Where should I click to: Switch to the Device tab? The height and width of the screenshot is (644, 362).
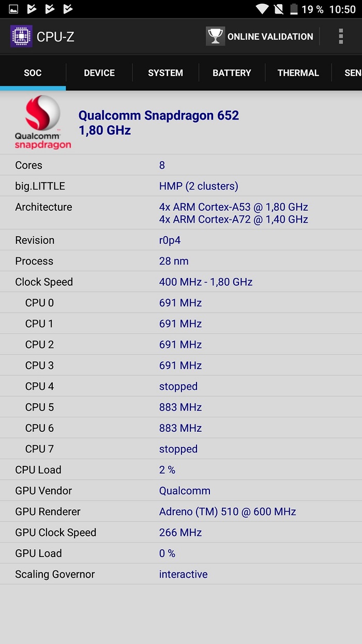point(99,73)
